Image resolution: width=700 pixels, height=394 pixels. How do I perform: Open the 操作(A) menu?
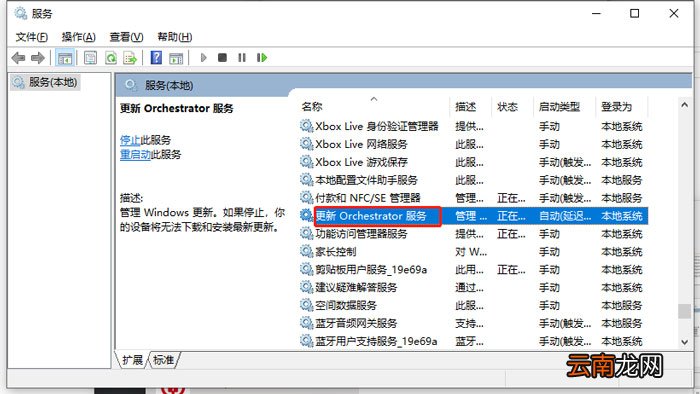(79, 37)
